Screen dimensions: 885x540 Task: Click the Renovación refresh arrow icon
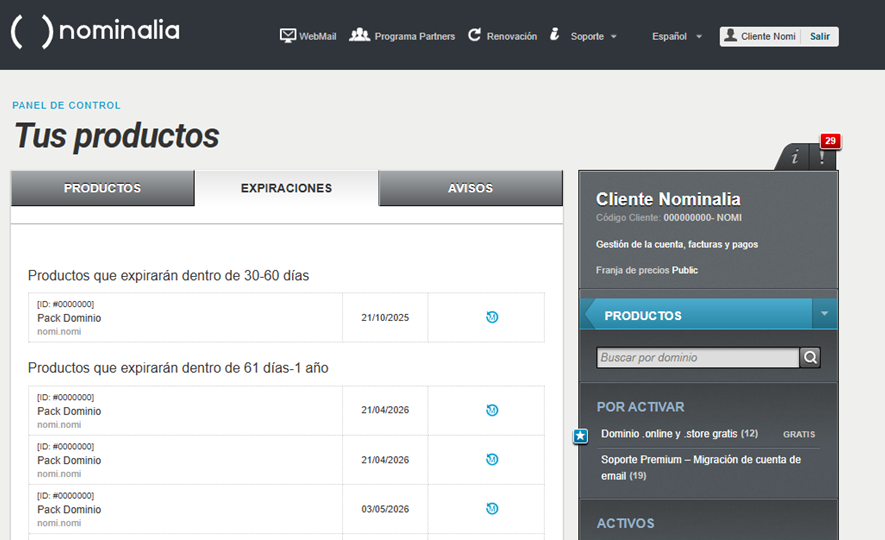tap(474, 35)
